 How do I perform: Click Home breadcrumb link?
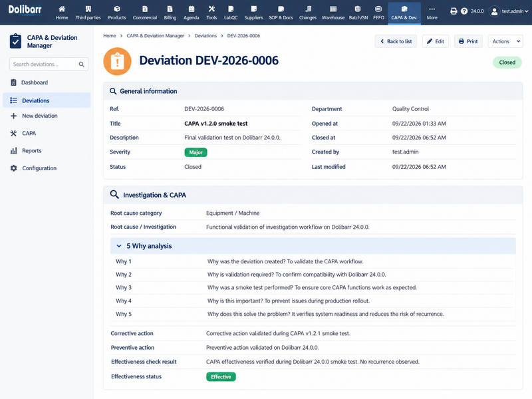pyautogui.click(x=110, y=36)
